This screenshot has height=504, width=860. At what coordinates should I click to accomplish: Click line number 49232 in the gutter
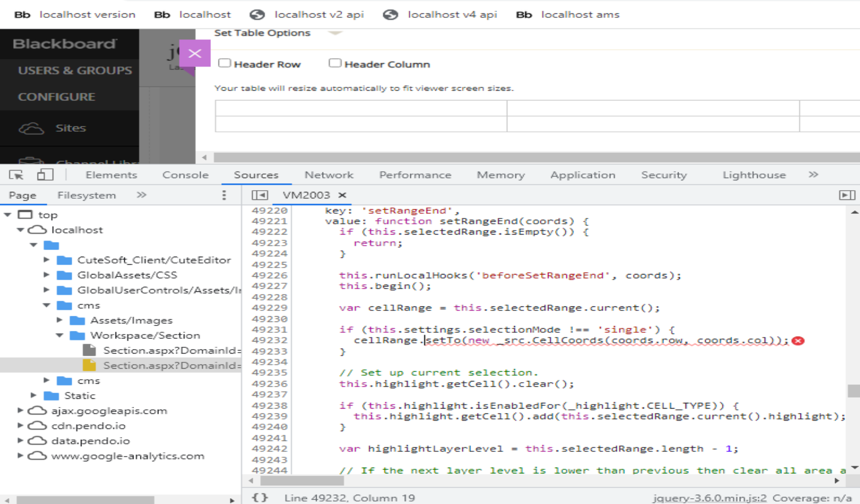[269, 340]
